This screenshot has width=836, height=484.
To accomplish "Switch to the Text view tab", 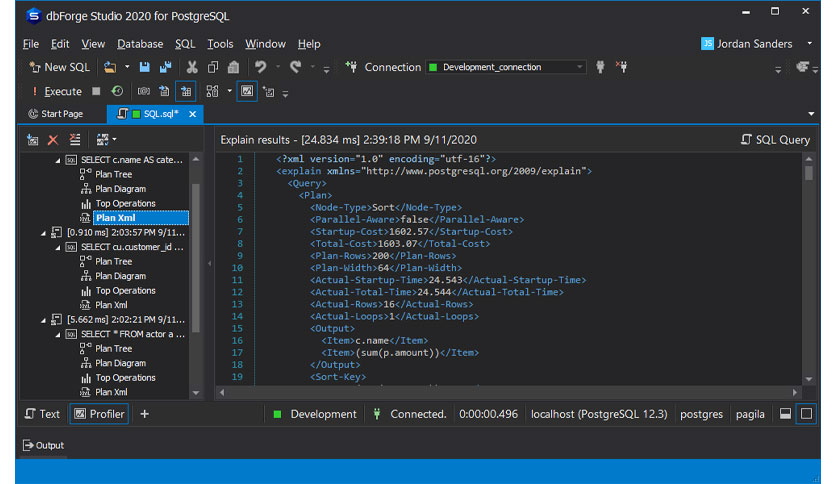I will coord(43,414).
